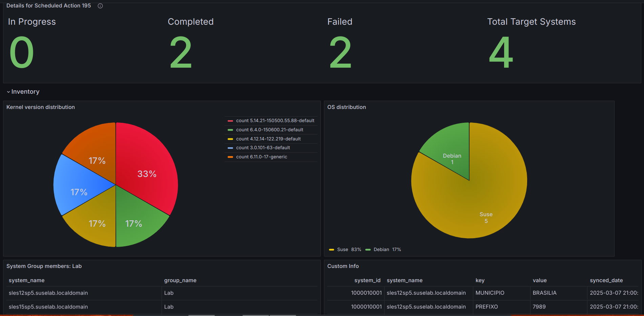Click the system name in the MUNICIPIO row
Image resolution: width=644 pixels, height=316 pixels.
tap(426, 293)
